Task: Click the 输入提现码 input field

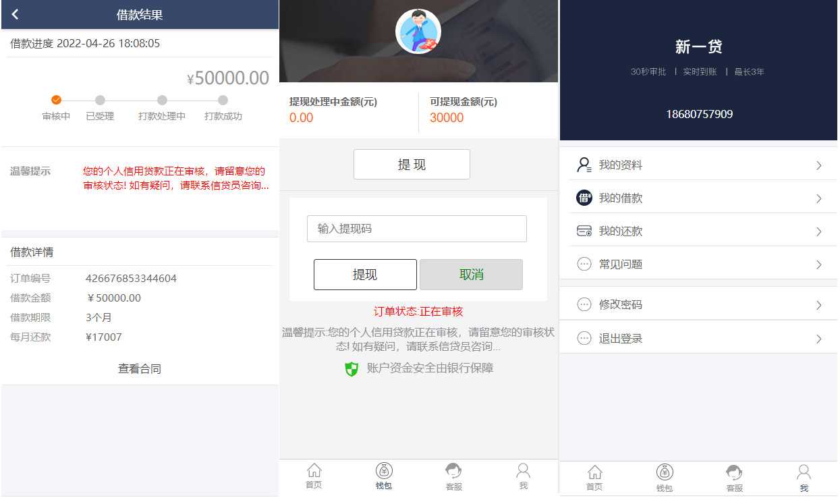Action: click(x=416, y=229)
